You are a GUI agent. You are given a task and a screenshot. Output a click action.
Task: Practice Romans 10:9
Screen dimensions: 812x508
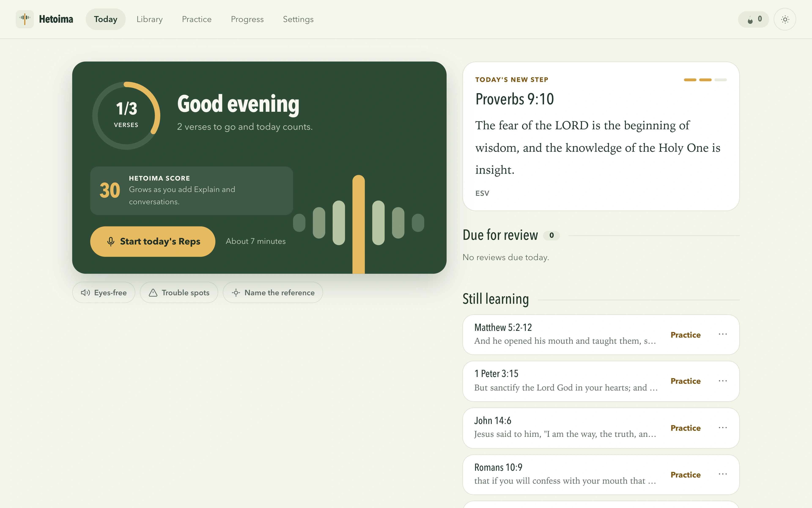tap(686, 475)
